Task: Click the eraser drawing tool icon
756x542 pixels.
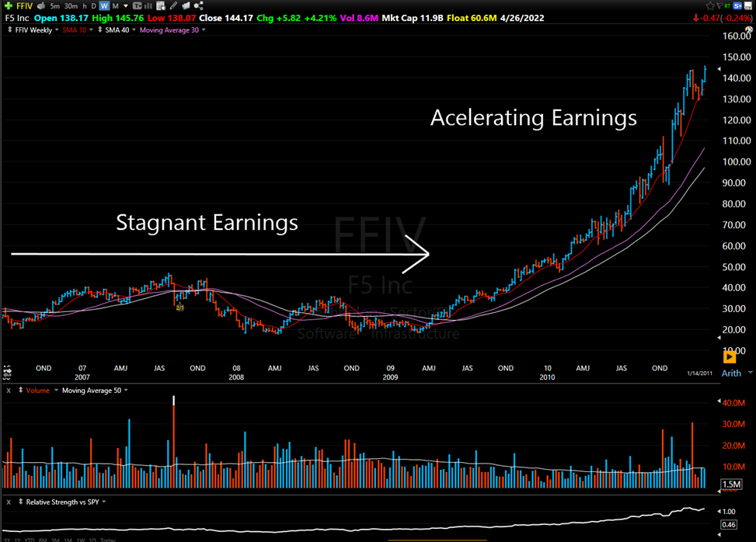Action: (x=185, y=7)
